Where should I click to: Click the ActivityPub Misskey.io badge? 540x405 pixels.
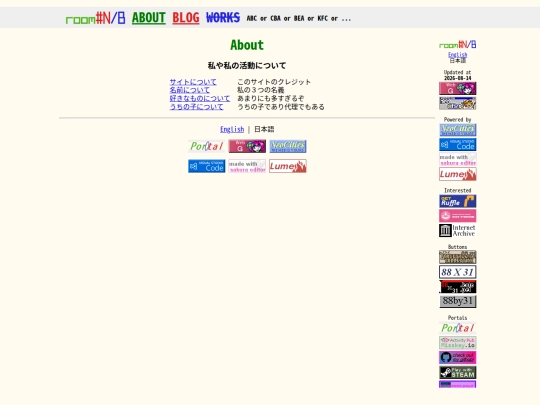click(458, 343)
